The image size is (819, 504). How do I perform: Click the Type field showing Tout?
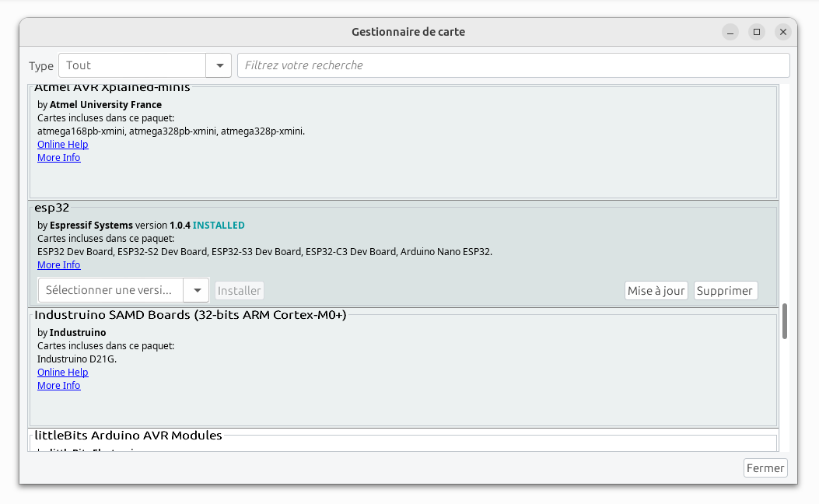pos(132,65)
